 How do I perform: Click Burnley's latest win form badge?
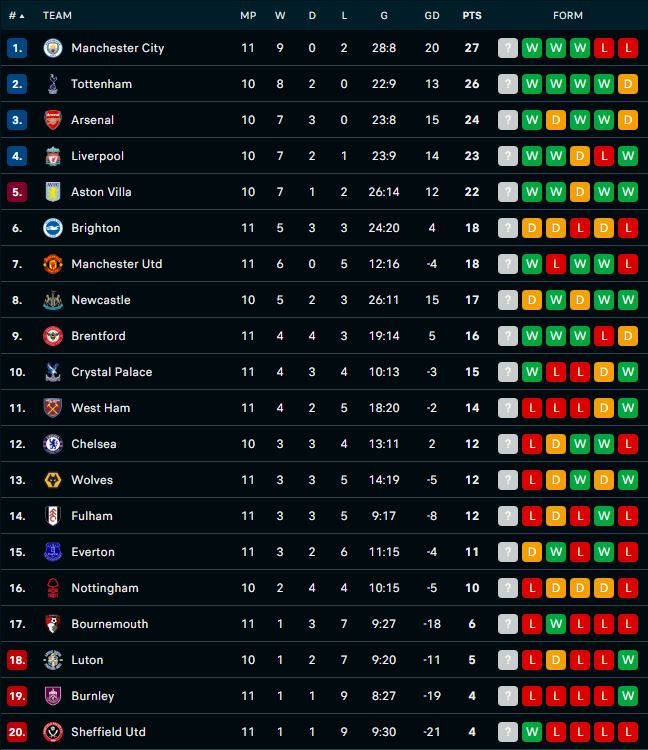(628, 696)
